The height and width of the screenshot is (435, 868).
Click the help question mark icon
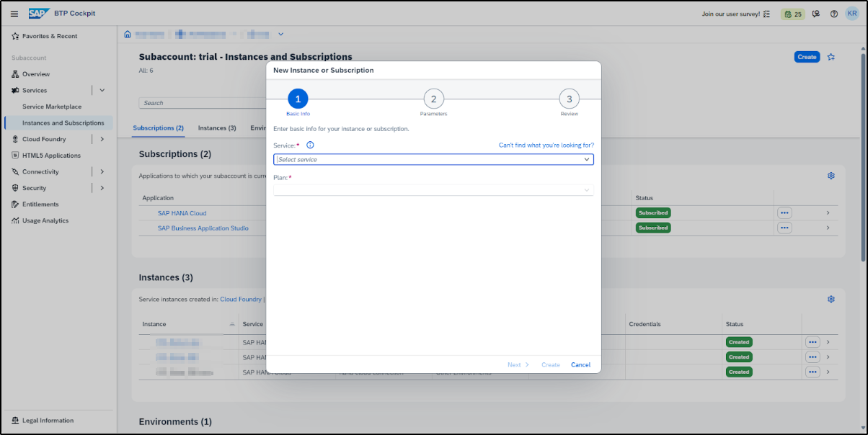coord(833,14)
